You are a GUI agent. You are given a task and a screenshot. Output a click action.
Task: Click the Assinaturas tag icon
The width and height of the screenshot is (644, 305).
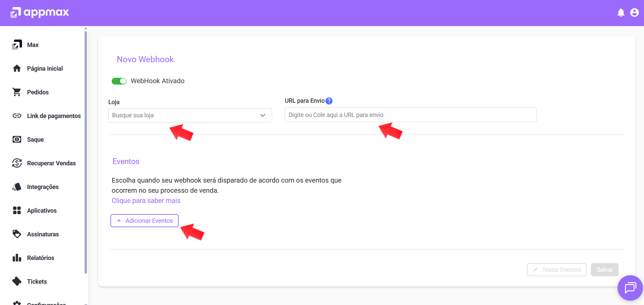click(17, 234)
